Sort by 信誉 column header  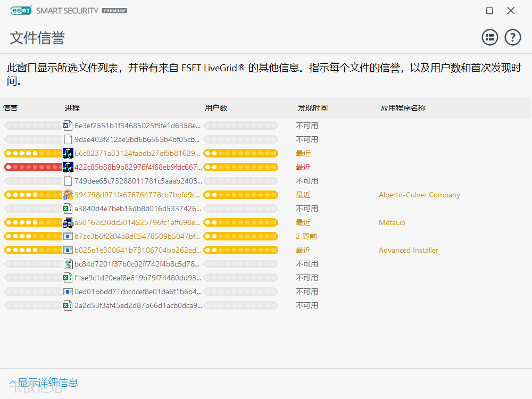pyautogui.click(x=10, y=108)
